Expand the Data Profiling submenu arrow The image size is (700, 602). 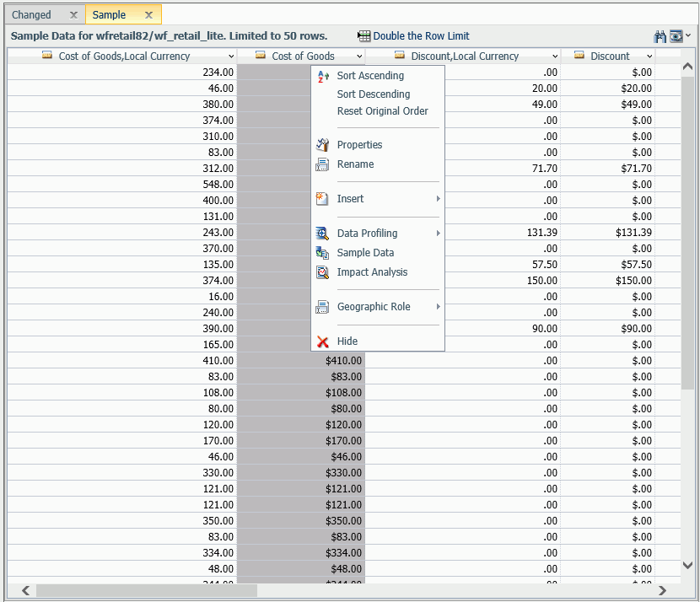[439, 233]
